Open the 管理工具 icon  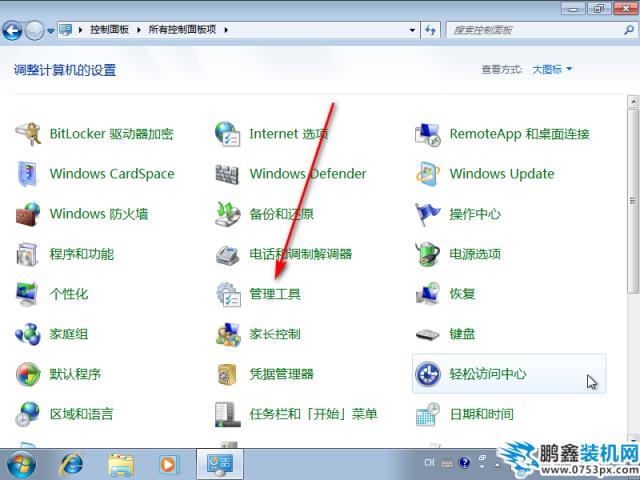pos(228,294)
